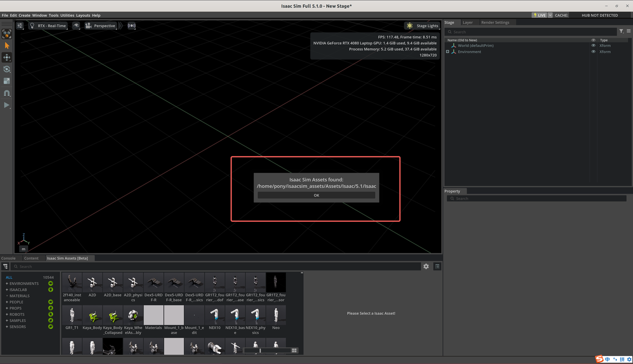Open the dropdown arrow next to LIVE
This screenshot has height=364, width=633.
point(550,15)
